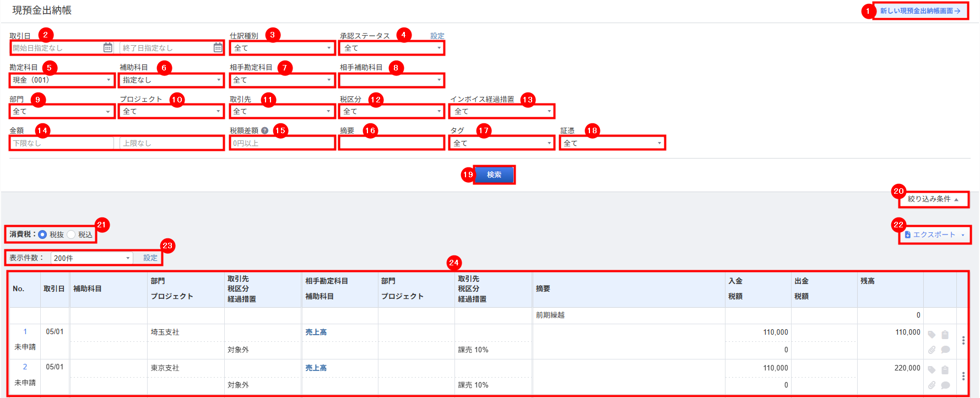Click the comment bubble icon in entry 2
Viewport: 980px width, 398px height.
click(945, 385)
